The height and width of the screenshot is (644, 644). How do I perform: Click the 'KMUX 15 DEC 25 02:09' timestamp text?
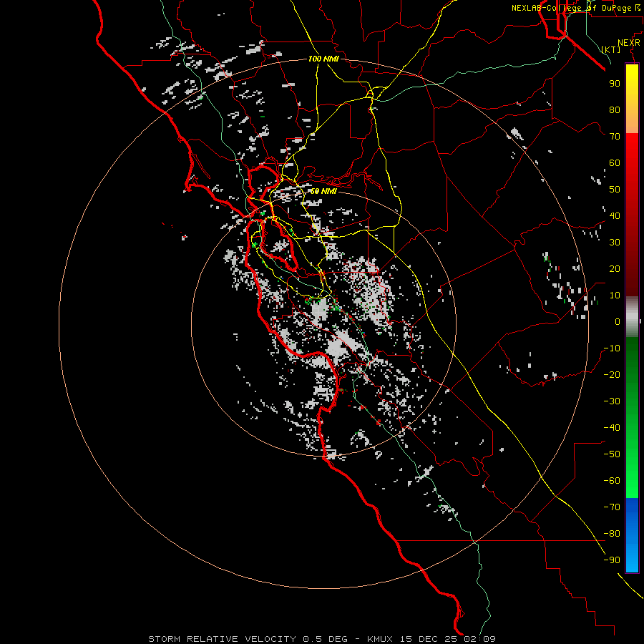click(431, 639)
